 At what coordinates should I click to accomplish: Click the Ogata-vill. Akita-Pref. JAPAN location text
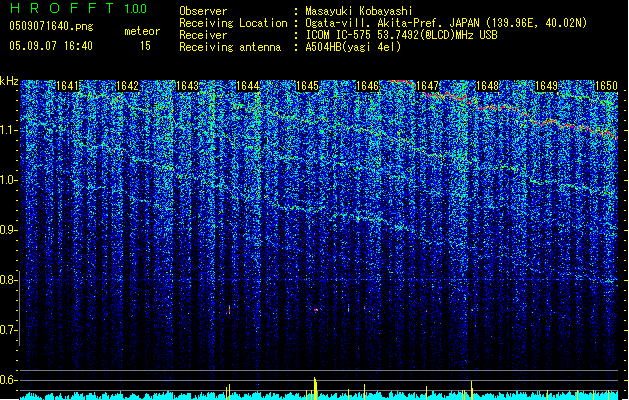[x=392, y=23]
